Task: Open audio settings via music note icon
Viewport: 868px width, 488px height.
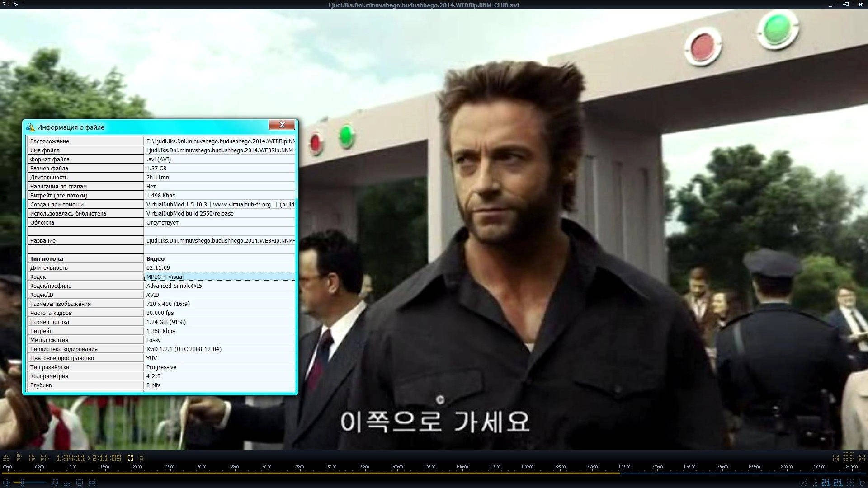Action: 55,483
